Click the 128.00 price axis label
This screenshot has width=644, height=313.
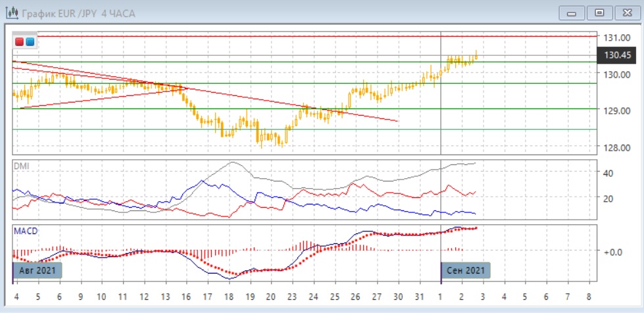pyautogui.click(x=616, y=147)
